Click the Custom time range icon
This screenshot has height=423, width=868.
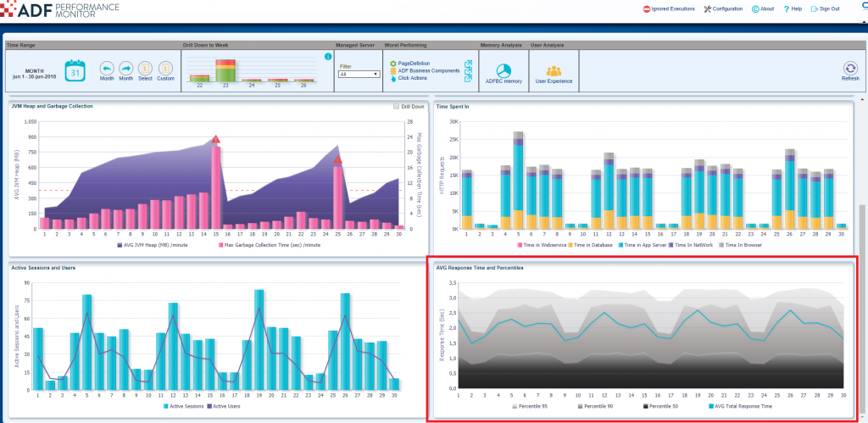tap(165, 68)
